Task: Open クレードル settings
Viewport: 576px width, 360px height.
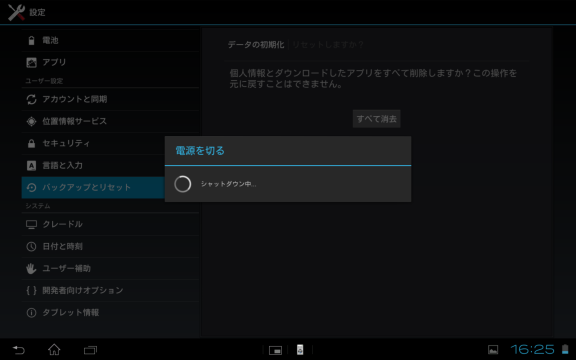Action: [110, 224]
